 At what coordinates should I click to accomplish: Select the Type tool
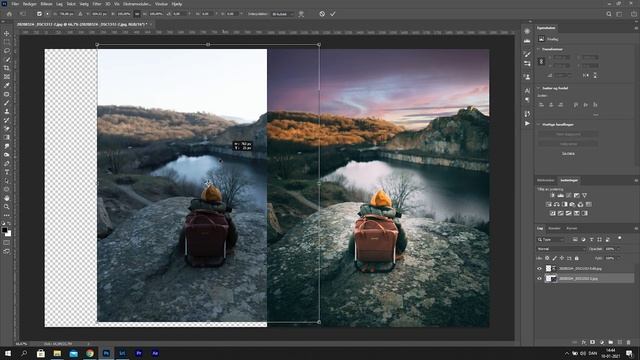[7, 172]
